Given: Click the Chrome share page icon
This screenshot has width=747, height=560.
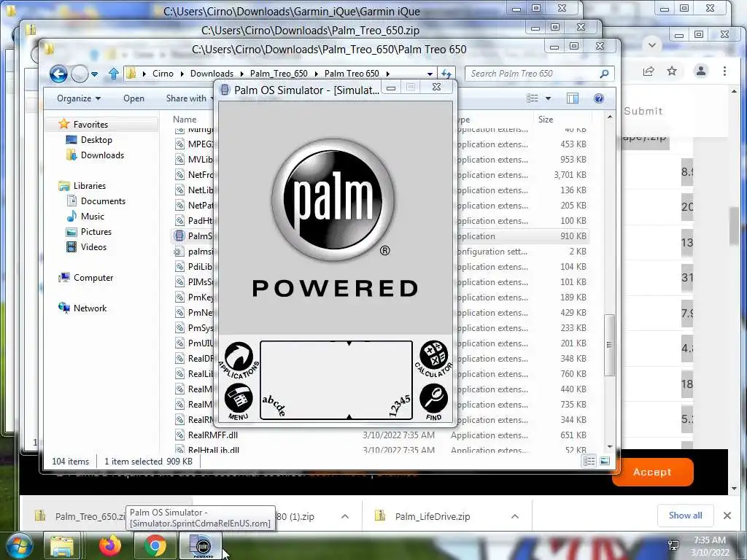Looking at the screenshot, I should coord(649,71).
